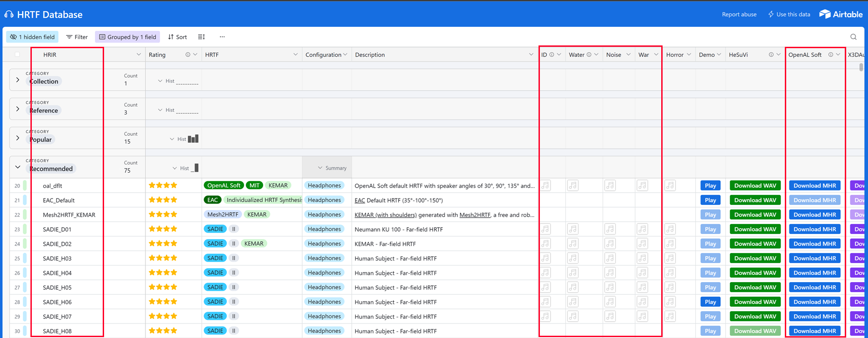This screenshot has height=338, width=868.
Task: Open the ID audio attachment for SADIE_H05
Action: tap(545, 287)
